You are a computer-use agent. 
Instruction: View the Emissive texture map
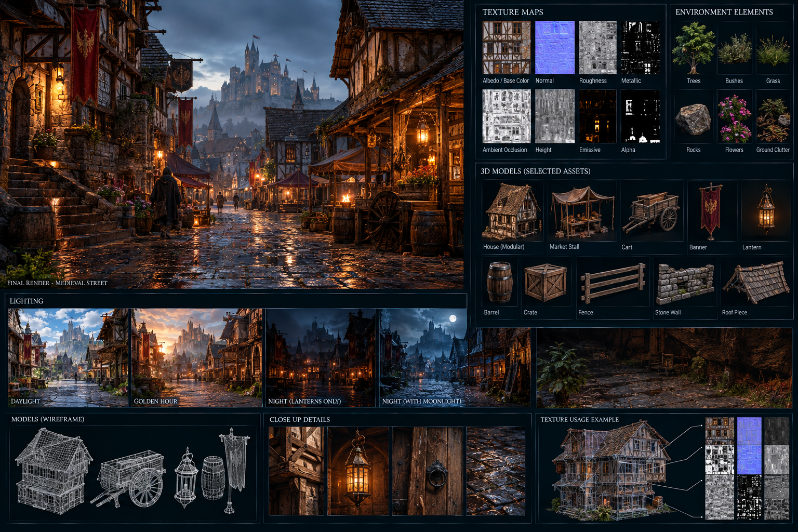pyautogui.click(x=597, y=116)
